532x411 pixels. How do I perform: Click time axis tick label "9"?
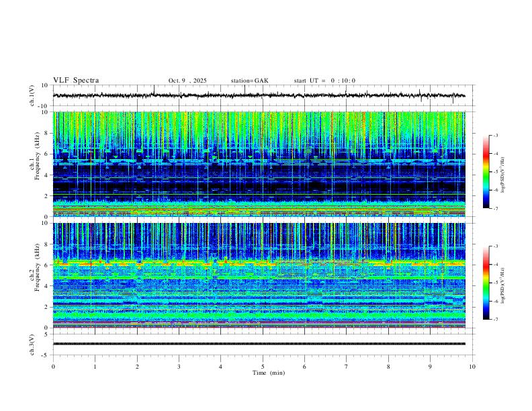(430, 367)
